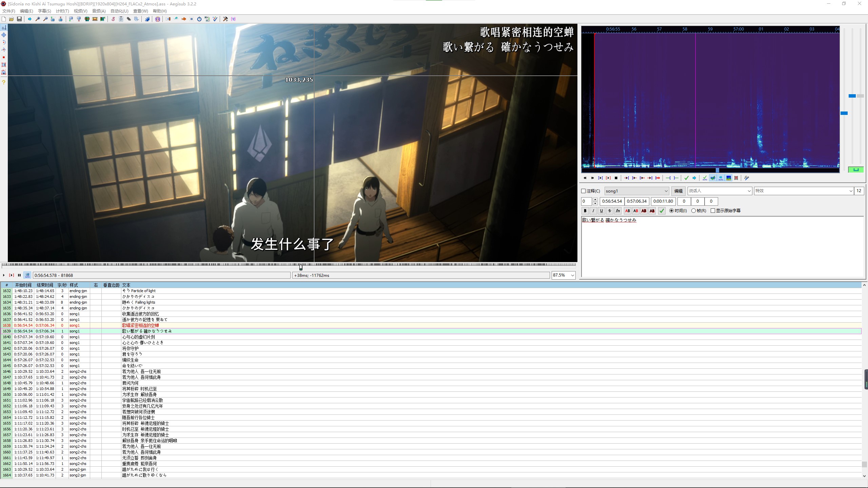Select the 时间(T) time radio button
868x488 pixels.
coord(672,210)
